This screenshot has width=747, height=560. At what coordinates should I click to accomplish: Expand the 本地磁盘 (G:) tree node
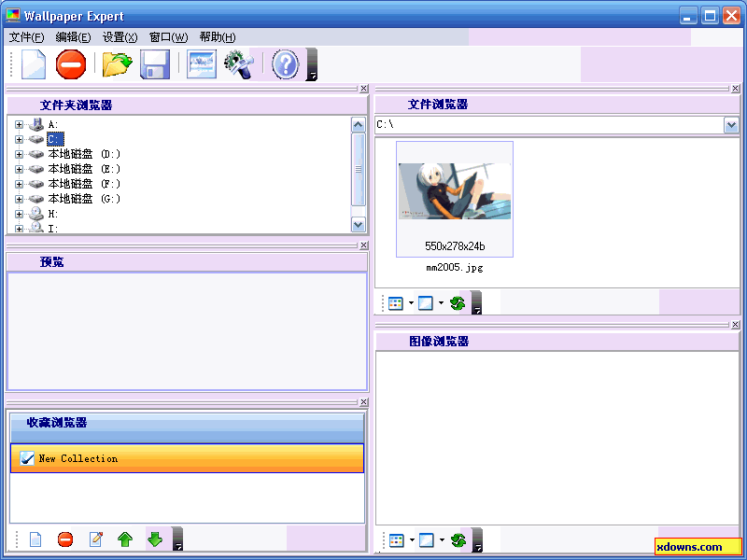(19, 199)
